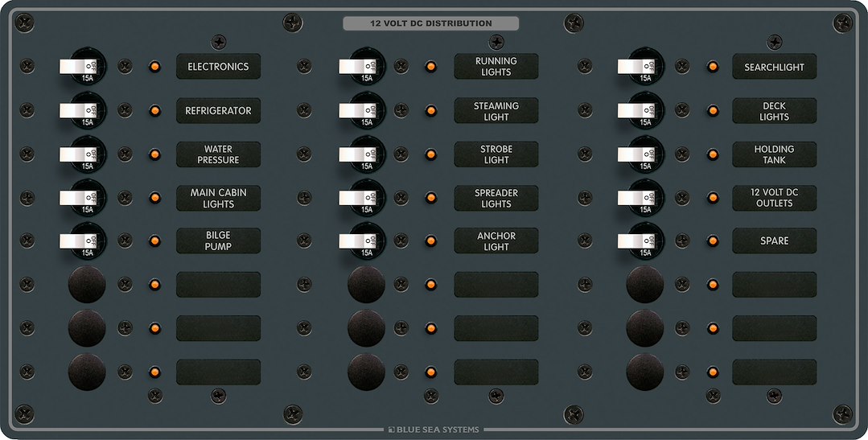Click the blank label directly below Spare
Screen dimensions: 868x440
(774, 284)
